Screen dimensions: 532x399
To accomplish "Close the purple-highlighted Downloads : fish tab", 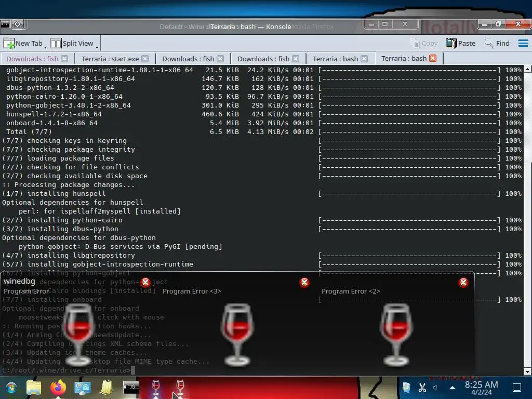I will coord(64,59).
